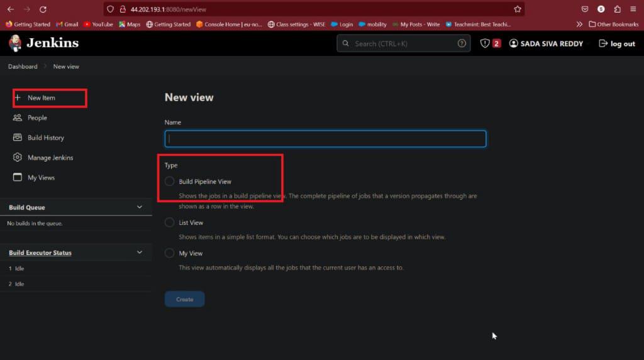Click the My Views window icon
The image size is (644, 360).
[x=17, y=177]
